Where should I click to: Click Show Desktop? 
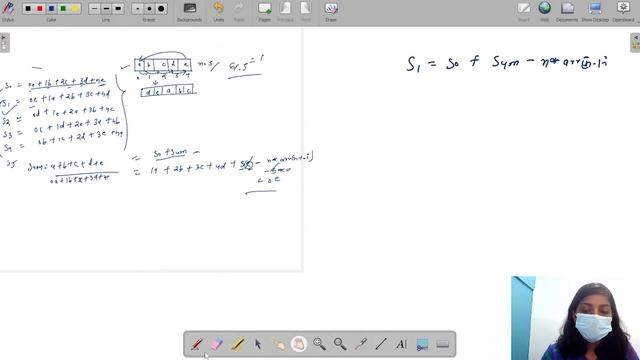tap(595, 11)
